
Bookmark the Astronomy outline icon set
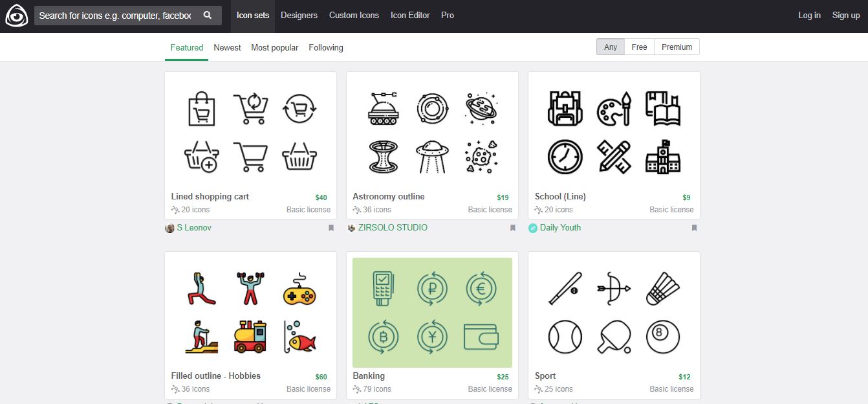pos(512,228)
